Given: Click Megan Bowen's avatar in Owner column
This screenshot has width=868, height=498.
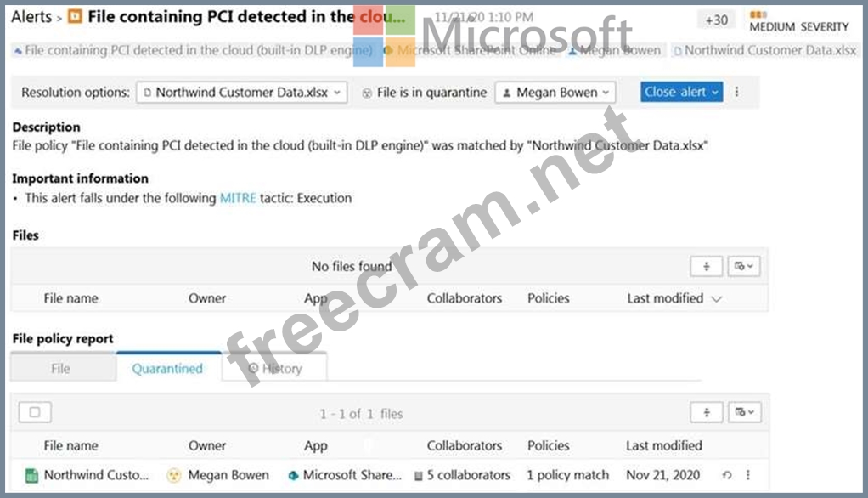Looking at the screenshot, I should coord(174,475).
